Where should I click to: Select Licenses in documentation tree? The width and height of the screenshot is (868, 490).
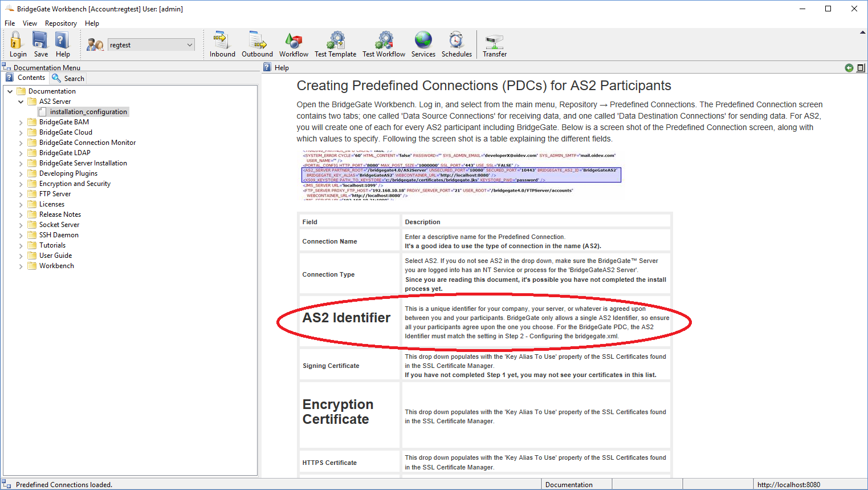(51, 204)
